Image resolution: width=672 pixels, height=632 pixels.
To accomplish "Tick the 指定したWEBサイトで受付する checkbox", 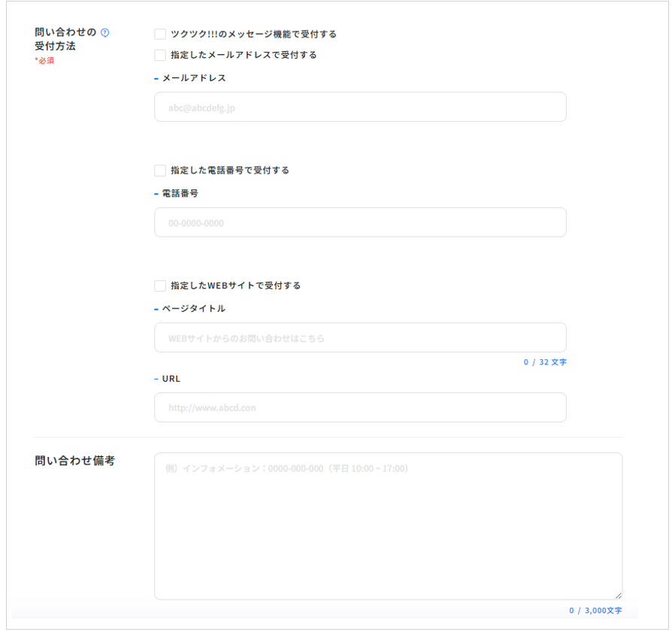I will (160, 286).
